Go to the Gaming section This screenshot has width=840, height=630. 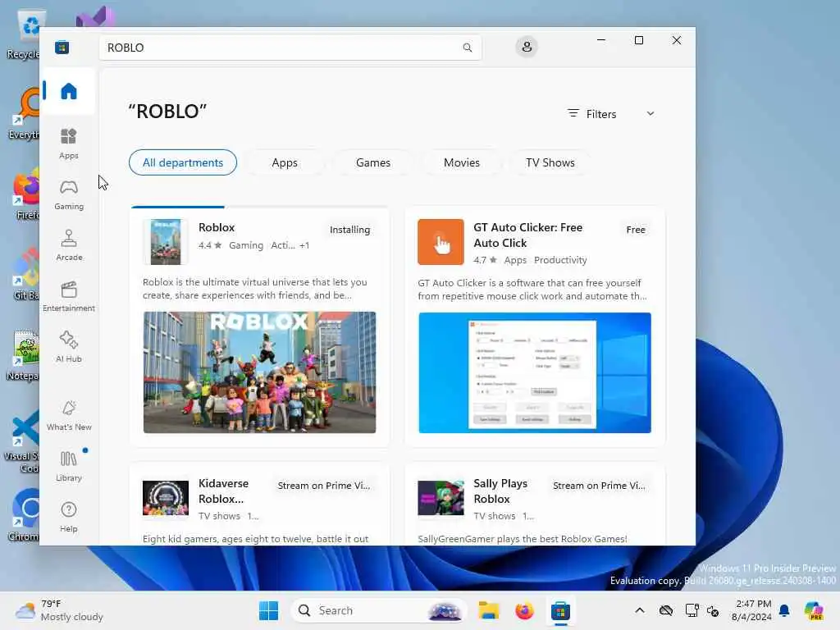coord(69,194)
